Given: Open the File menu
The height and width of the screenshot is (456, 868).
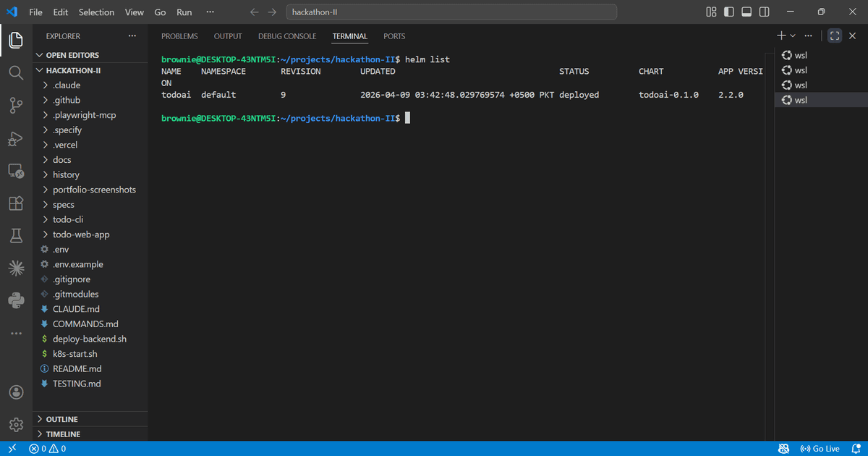Looking at the screenshot, I should tap(35, 12).
